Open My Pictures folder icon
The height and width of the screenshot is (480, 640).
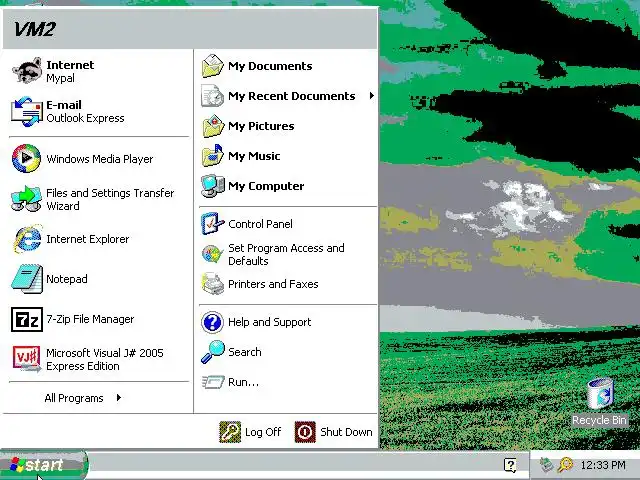(x=213, y=126)
